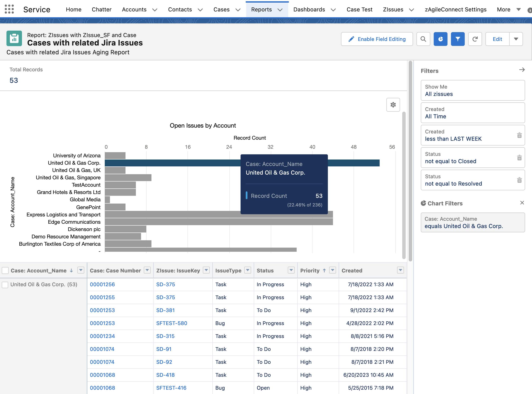Viewport: 532px width, 394px height.
Task: Click Case Account_Name chart filter
Action: (x=473, y=222)
